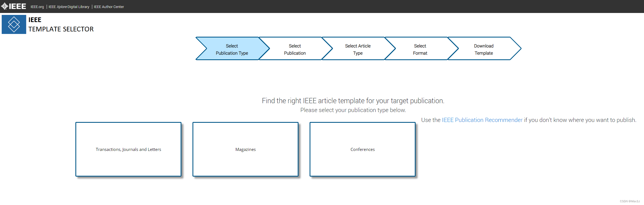The height and width of the screenshot is (205, 644).
Task: Choose the Magazines publication type card
Action: [246, 149]
